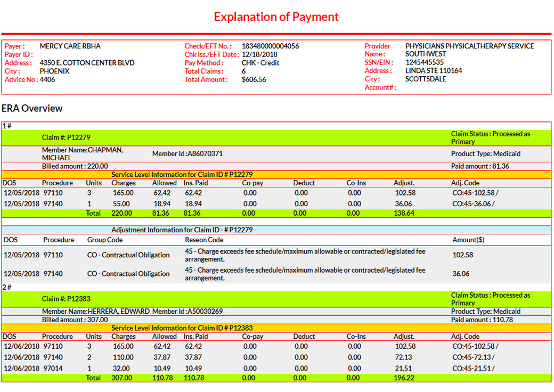Viewport: 554px width, 392px height.
Task: Select check number 183480000004056
Action: point(270,46)
